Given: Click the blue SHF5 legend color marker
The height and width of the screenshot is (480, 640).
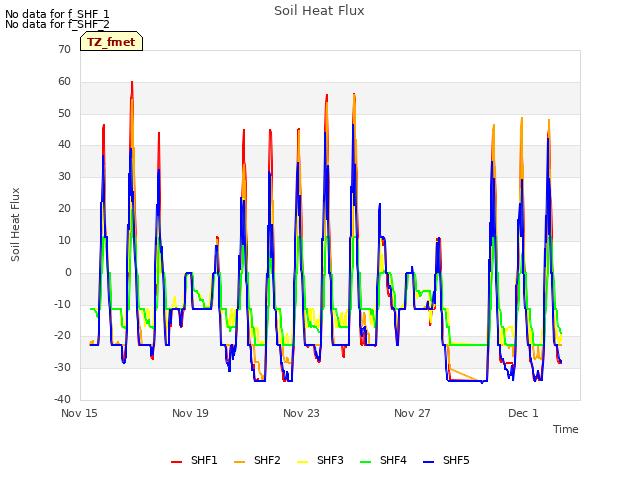Looking at the screenshot, I should point(429,462).
